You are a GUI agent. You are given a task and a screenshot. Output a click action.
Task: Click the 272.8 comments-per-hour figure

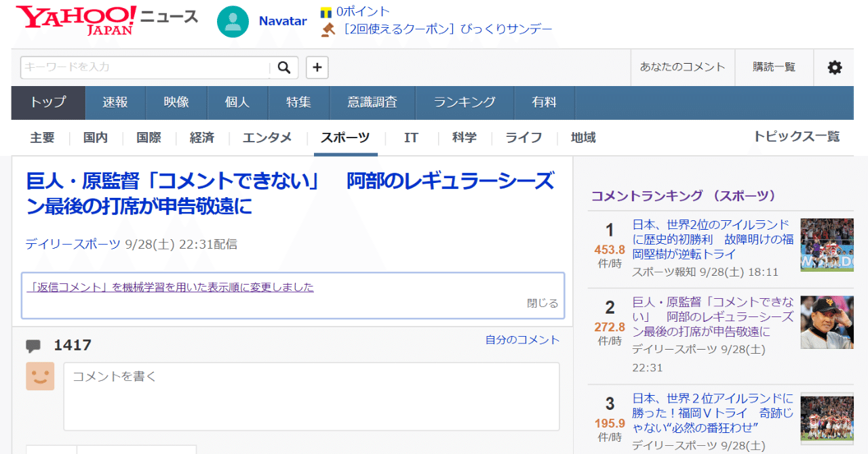pos(610,327)
